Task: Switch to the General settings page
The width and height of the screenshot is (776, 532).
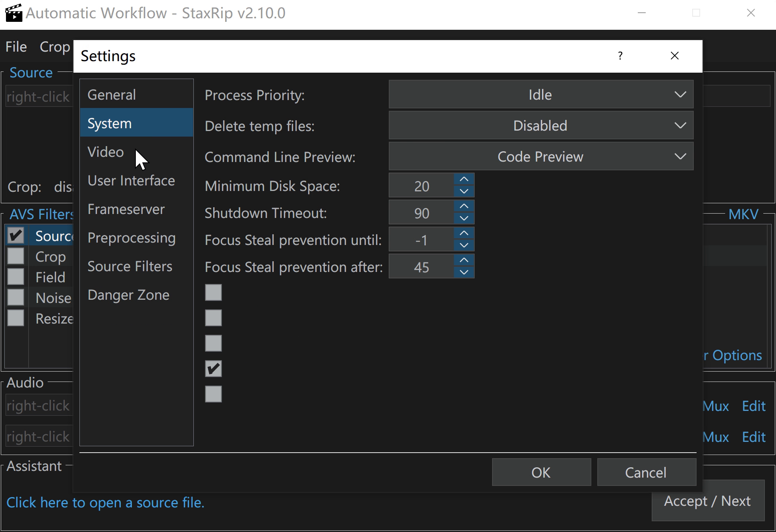Action: pos(112,94)
